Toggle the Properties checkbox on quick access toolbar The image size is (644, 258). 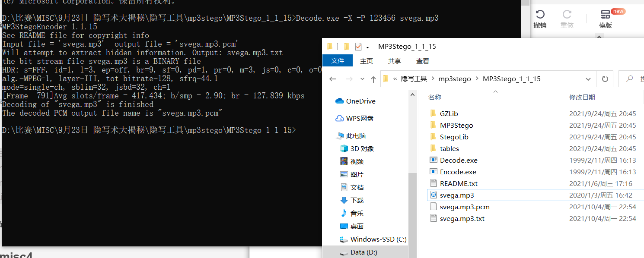click(357, 46)
